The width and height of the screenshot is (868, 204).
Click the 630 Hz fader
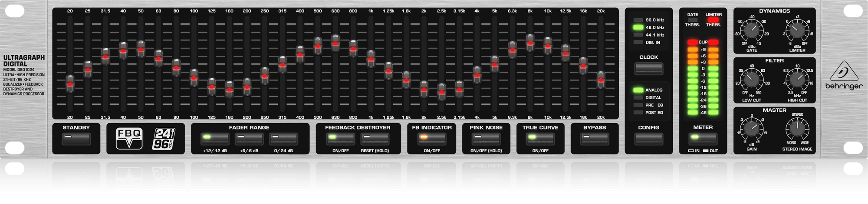point(335,43)
